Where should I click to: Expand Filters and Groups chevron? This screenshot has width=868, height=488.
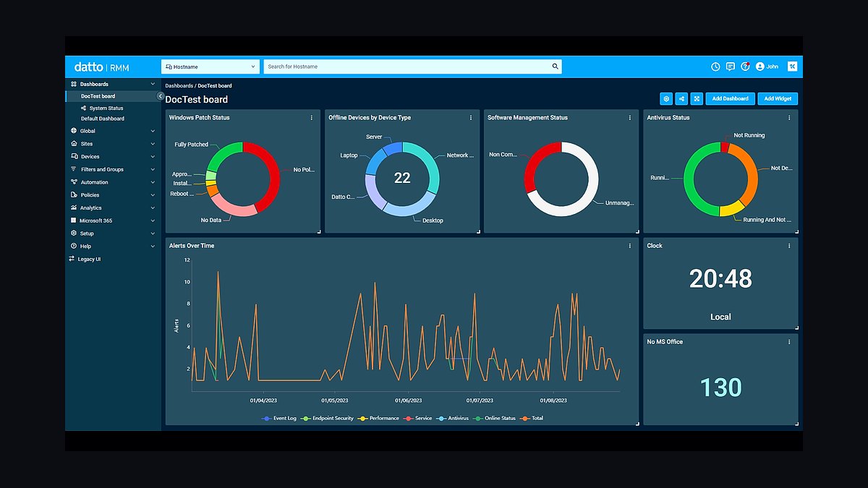point(153,170)
